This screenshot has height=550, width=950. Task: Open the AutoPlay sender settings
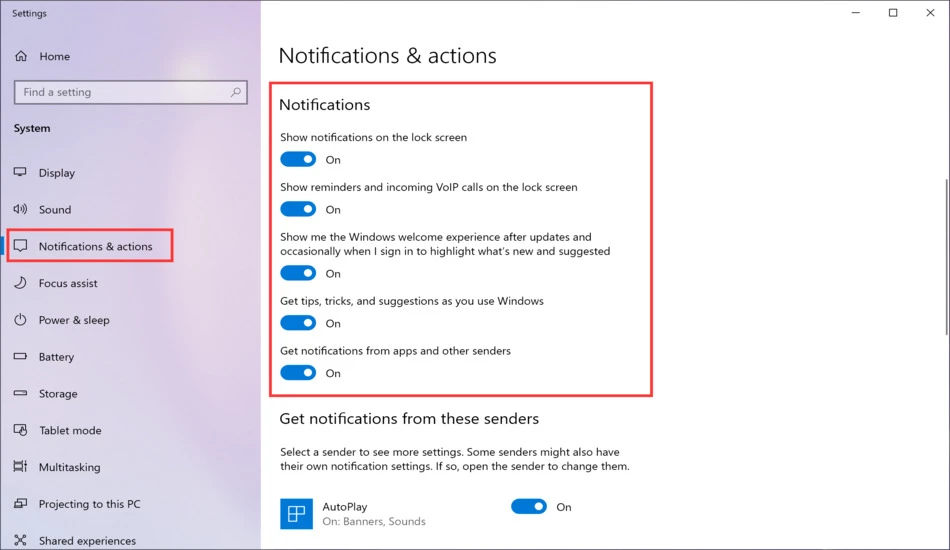tap(353, 514)
